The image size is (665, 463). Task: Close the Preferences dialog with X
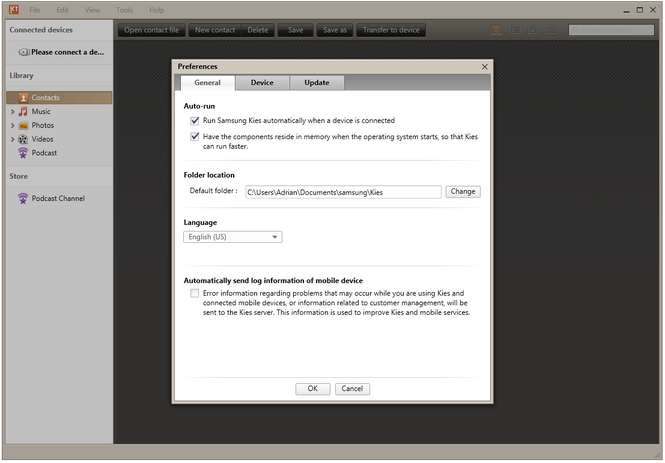(485, 67)
